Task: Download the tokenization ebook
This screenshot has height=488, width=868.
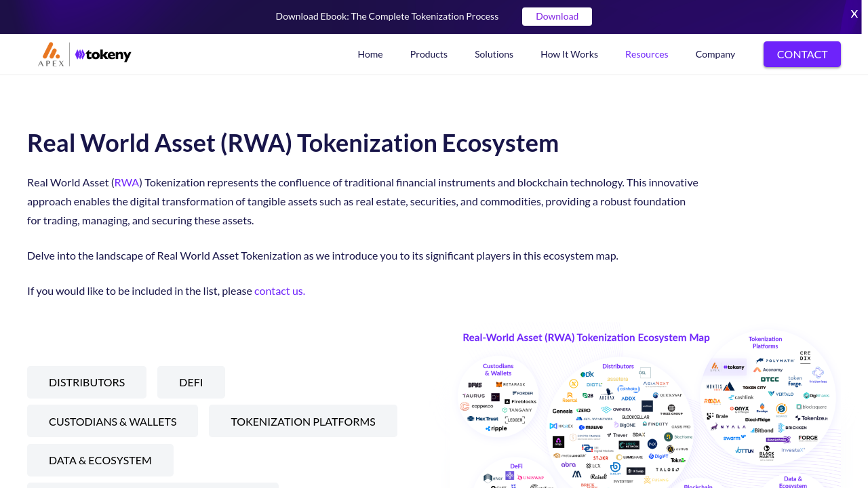Action: point(557,16)
